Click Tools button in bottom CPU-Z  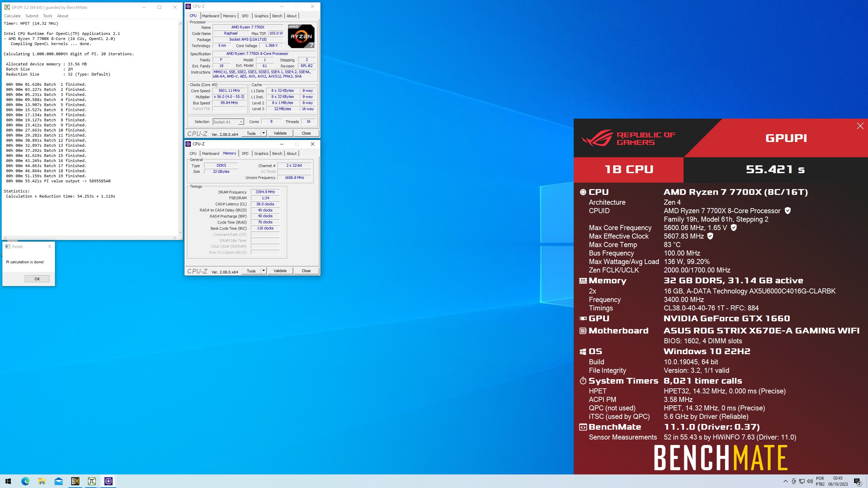pyautogui.click(x=251, y=271)
